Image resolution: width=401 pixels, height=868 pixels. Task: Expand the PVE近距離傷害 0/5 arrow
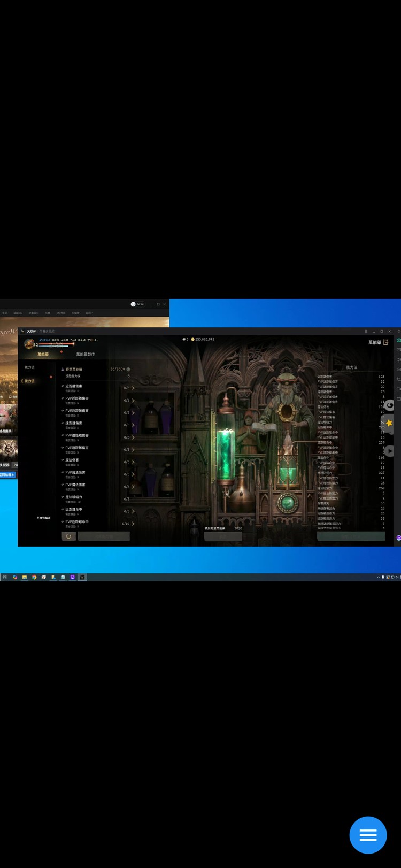[x=133, y=412]
